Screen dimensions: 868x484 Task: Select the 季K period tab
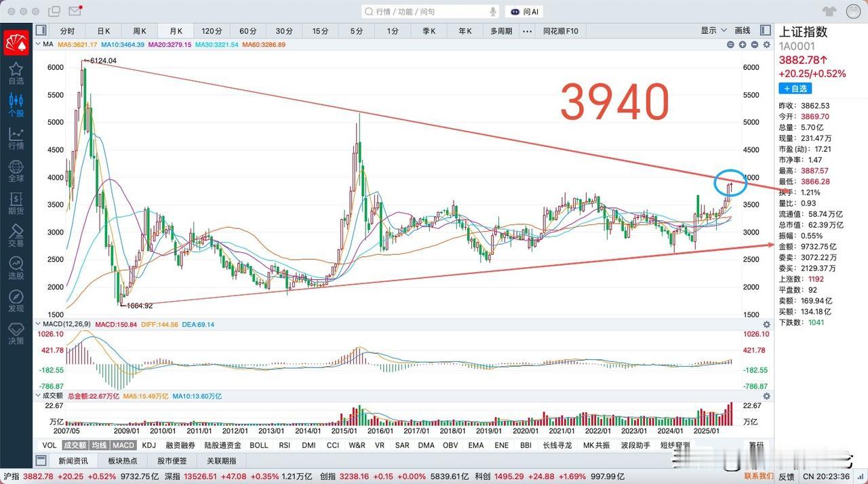429,31
